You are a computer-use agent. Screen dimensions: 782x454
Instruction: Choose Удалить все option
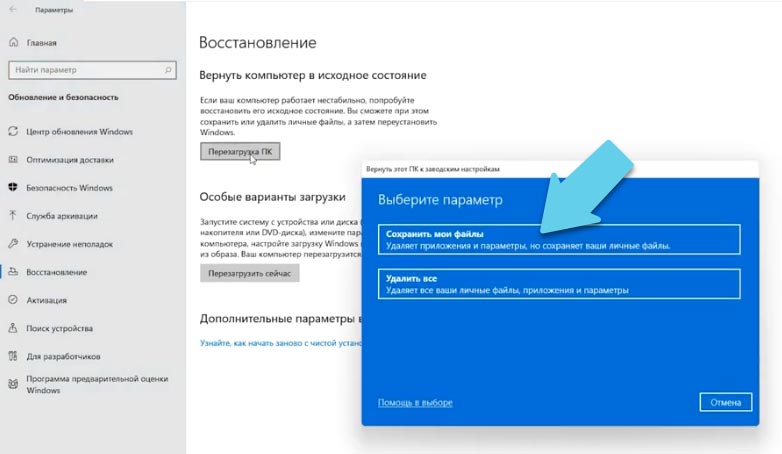[x=559, y=284]
